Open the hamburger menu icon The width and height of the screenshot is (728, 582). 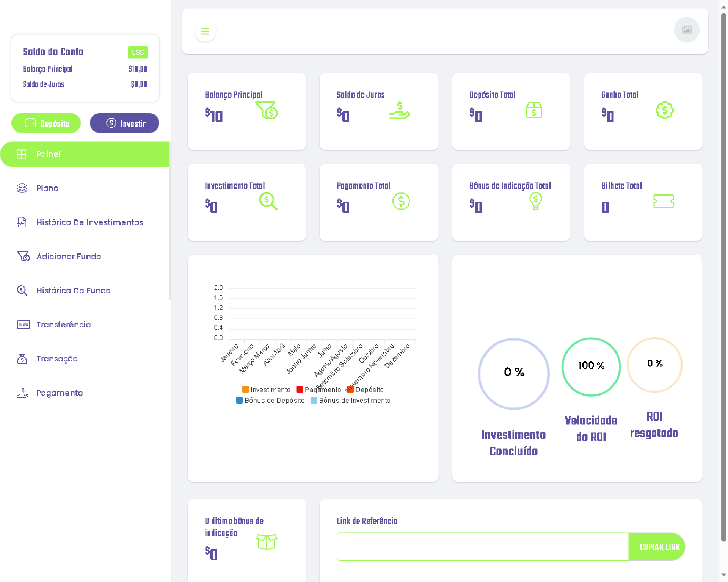tap(205, 31)
